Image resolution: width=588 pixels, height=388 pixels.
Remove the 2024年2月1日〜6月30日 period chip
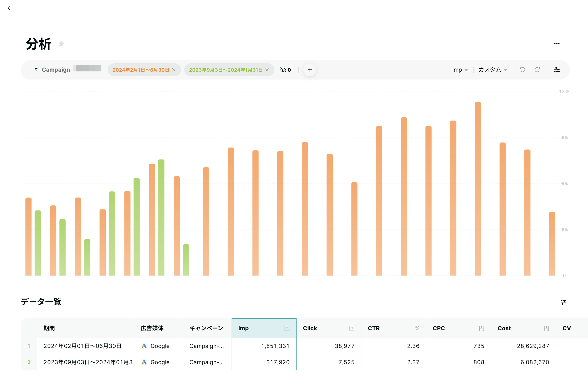click(174, 70)
